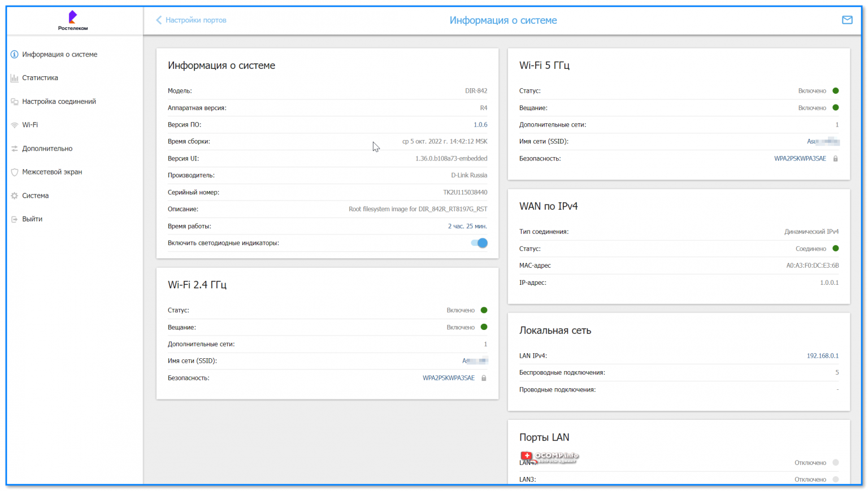Click the WAN по IPv4 card heading
Image resolution: width=868 pixels, height=491 pixels.
[548, 206]
